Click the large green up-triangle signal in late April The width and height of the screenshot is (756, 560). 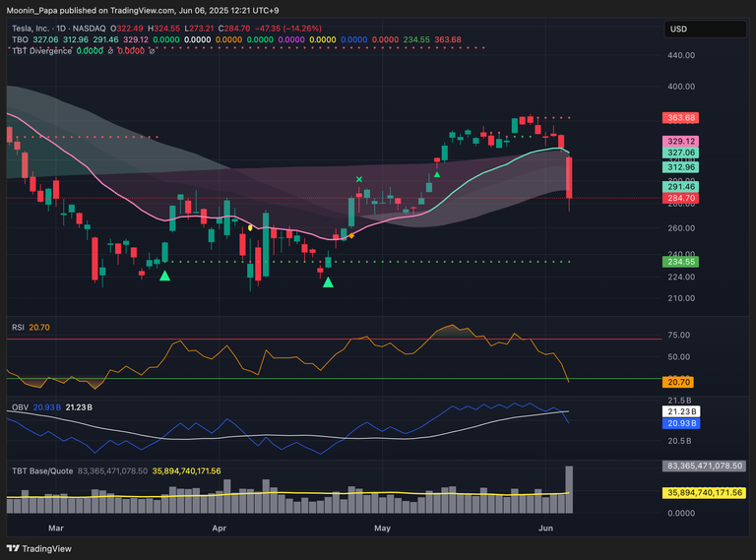329,281
